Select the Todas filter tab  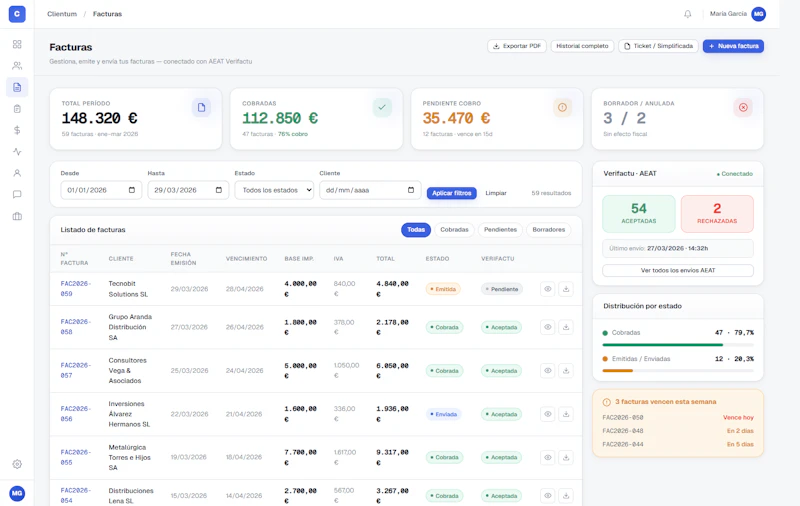[x=416, y=230]
